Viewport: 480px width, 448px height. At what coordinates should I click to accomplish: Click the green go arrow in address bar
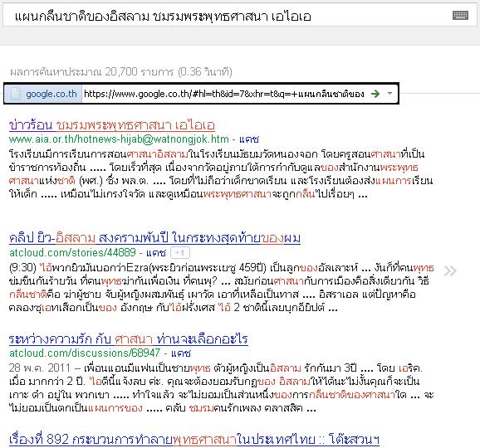(375, 94)
